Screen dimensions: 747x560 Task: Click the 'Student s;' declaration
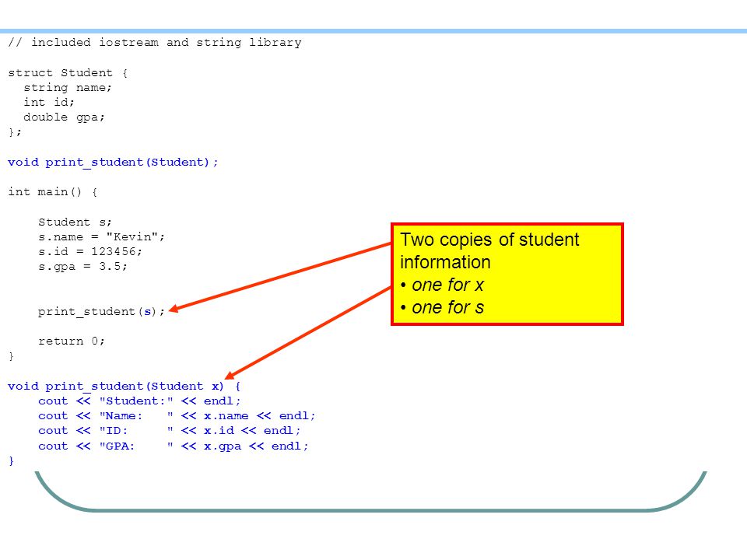[75, 222]
